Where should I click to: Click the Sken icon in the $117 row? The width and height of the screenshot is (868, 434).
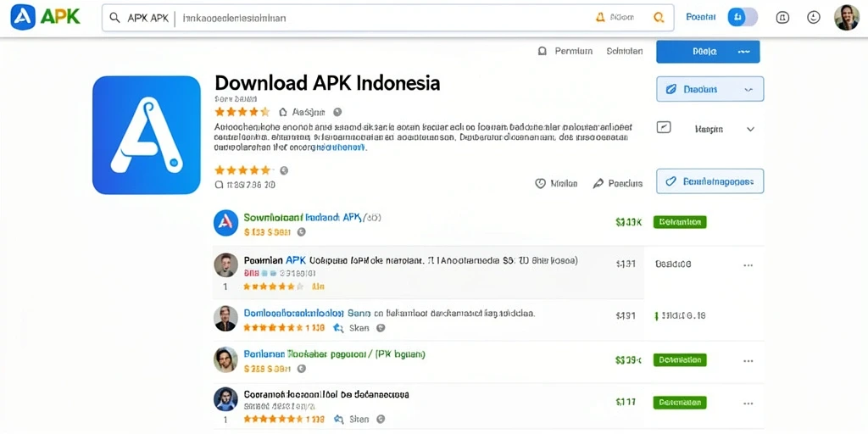338,419
